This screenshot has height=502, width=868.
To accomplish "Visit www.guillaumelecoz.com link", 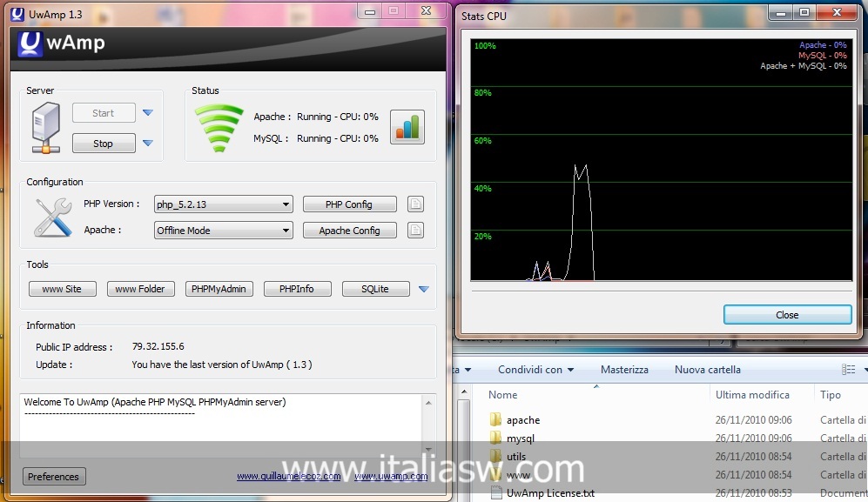I will click(288, 476).
